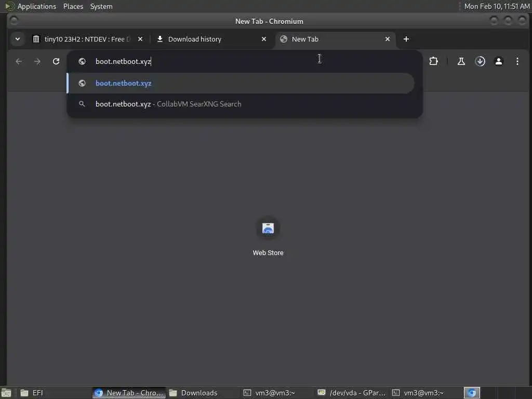This screenshot has height=399, width=532.
Task: Switch to the last vm3@vm3 terminal
Action: [426, 393]
